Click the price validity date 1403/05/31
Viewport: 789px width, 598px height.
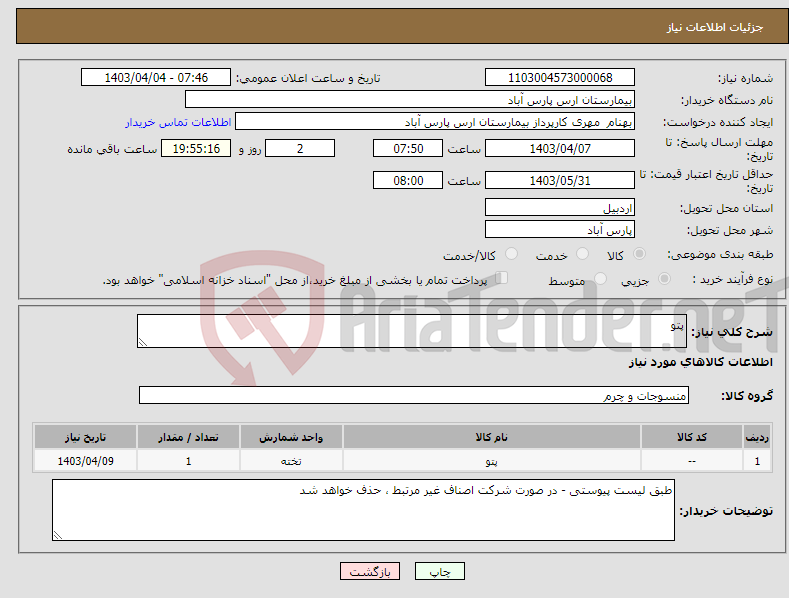click(560, 180)
